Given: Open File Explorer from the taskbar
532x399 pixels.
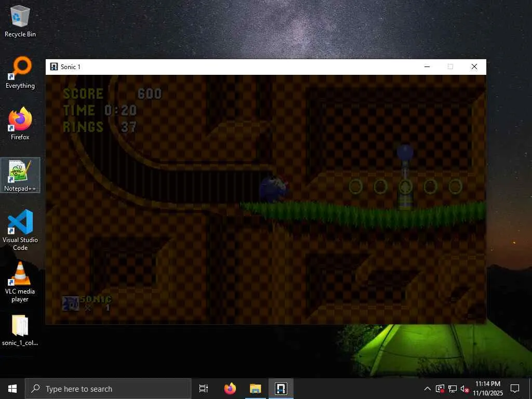Looking at the screenshot, I should tap(256, 389).
